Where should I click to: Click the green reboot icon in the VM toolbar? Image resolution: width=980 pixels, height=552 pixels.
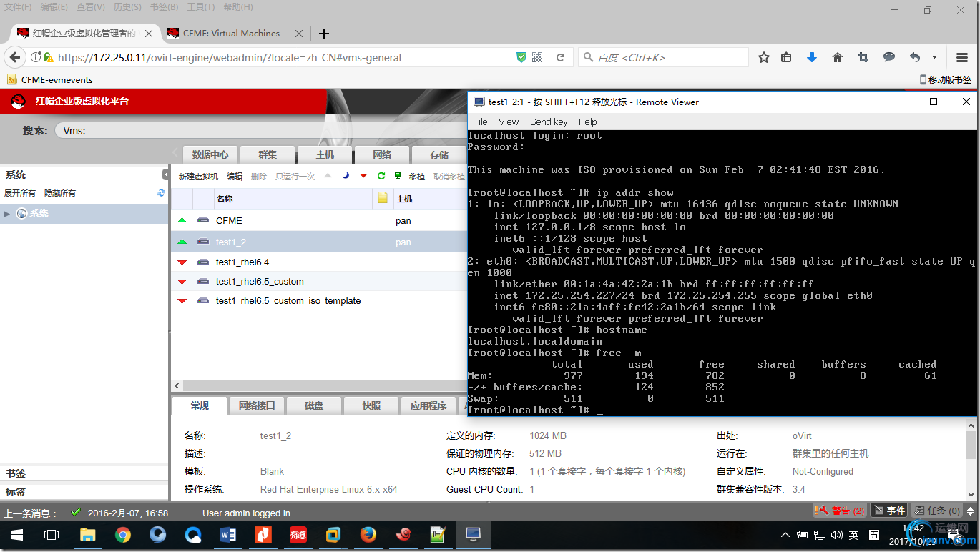coord(381,176)
